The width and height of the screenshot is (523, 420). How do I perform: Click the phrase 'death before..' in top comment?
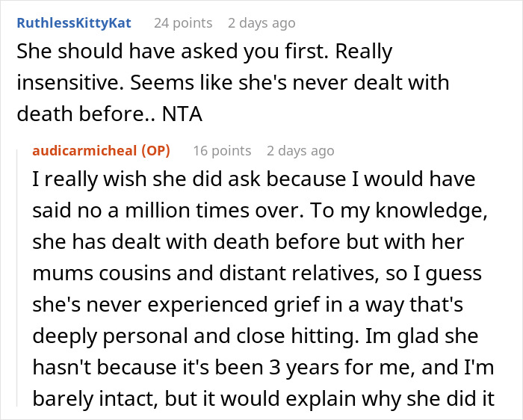(x=86, y=114)
